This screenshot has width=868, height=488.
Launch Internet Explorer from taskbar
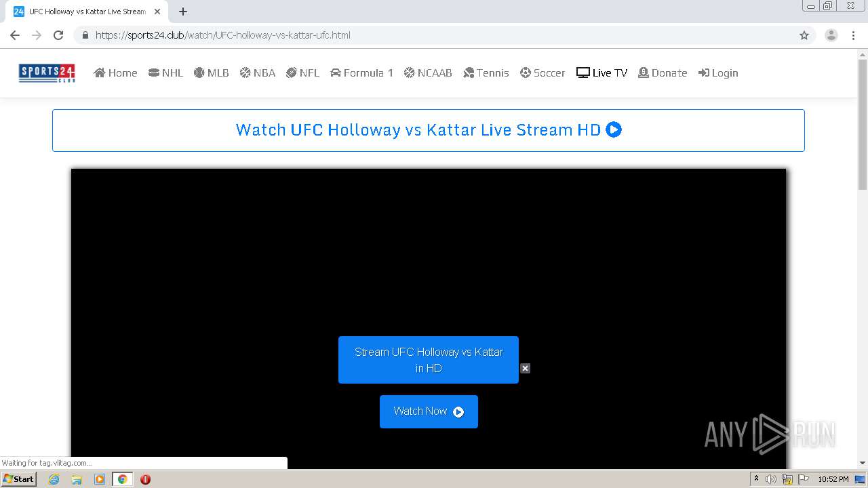point(54,479)
